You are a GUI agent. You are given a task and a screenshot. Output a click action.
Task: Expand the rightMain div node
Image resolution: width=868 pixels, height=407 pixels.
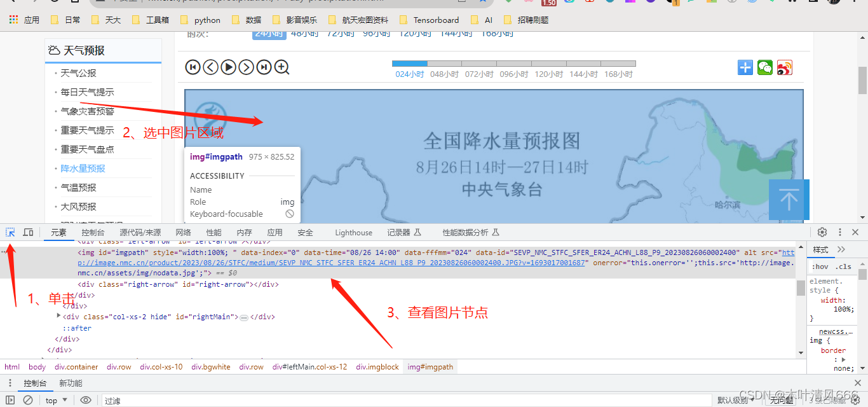pos(59,315)
